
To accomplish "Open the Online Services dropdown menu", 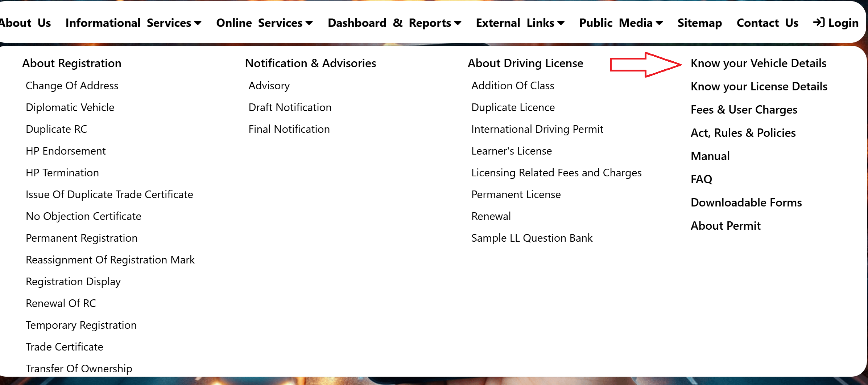I will pos(264,23).
